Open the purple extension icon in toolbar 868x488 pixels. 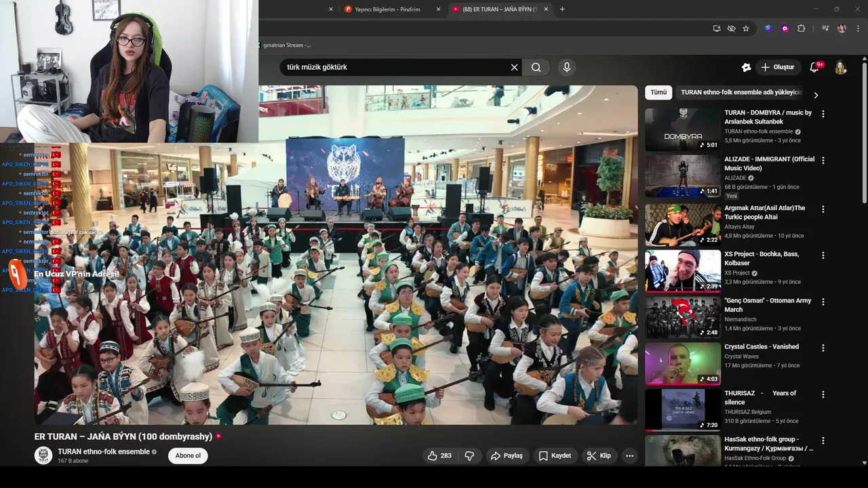785,28
